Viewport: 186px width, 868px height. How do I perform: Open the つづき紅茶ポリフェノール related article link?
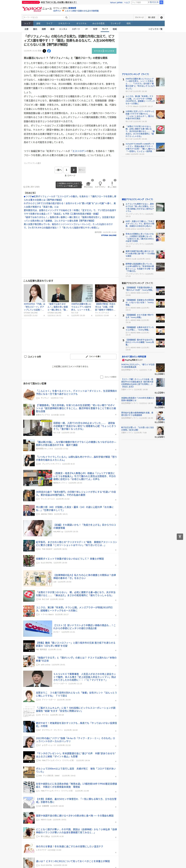[x=70, y=198]
